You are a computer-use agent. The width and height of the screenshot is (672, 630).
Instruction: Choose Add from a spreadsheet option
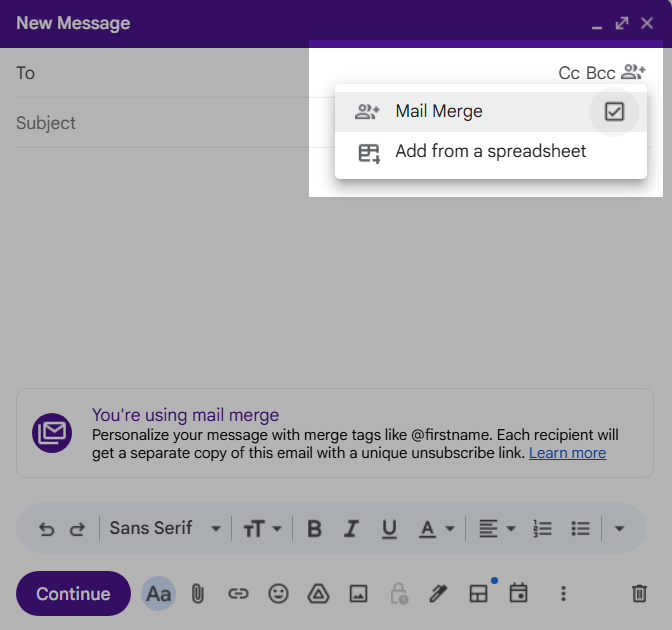[490, 152]
